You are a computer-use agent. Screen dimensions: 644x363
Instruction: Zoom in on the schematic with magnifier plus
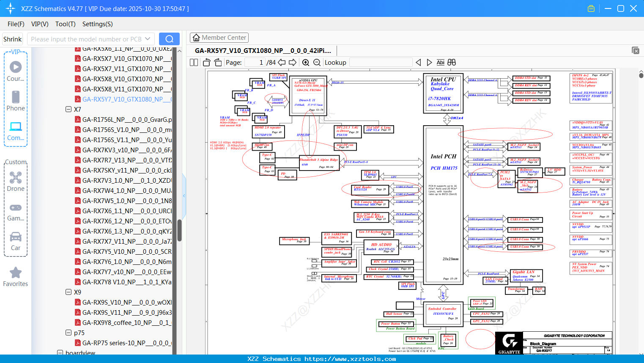point(306,63)
